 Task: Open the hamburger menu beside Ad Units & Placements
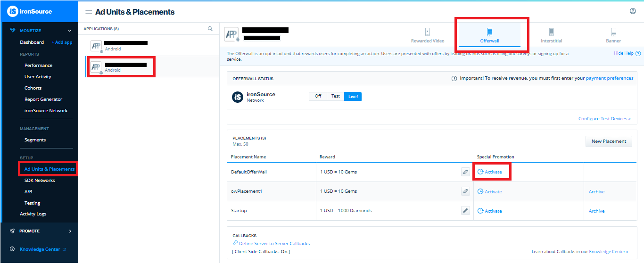pos(88,12)
